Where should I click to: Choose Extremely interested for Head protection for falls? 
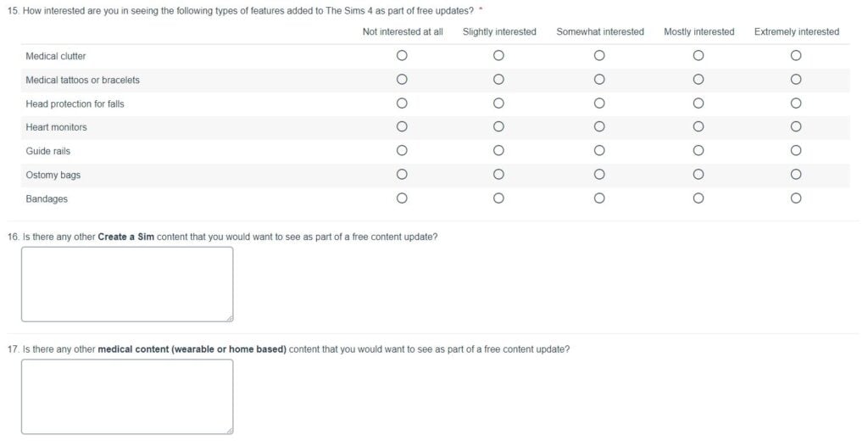tap(795, 103)
